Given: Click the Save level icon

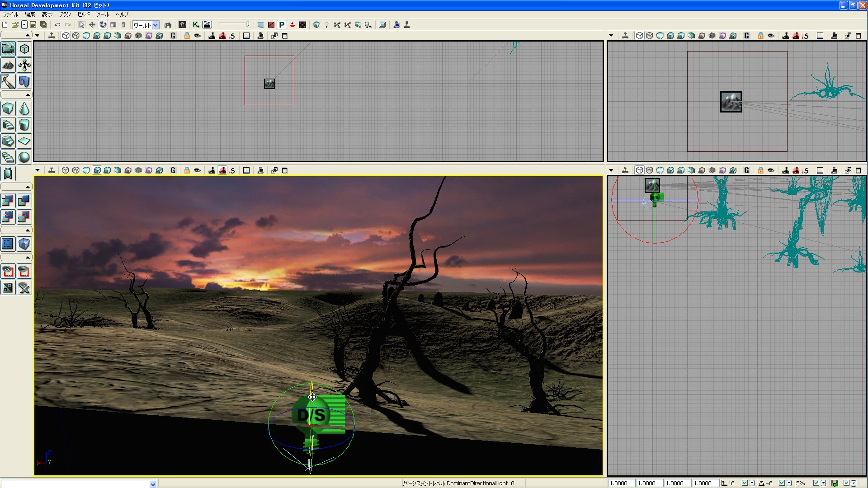Looking at the screenshot, I should (x=33, y=25).
